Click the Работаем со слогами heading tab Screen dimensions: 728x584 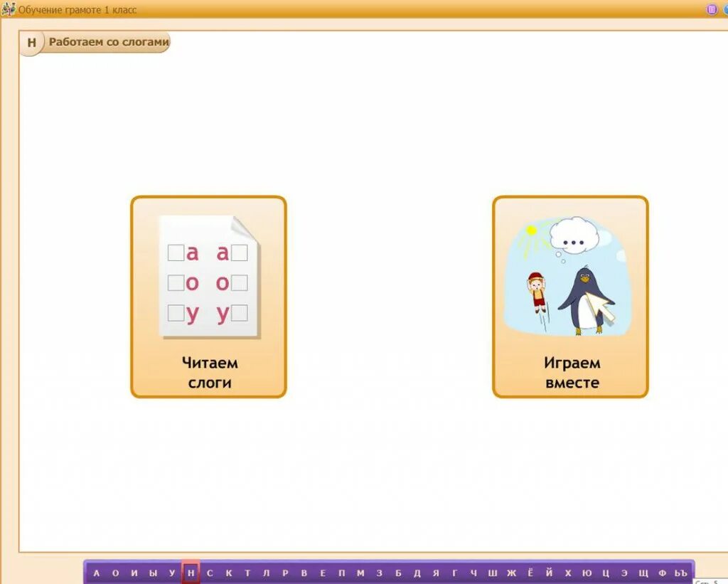tap(109, 42)
